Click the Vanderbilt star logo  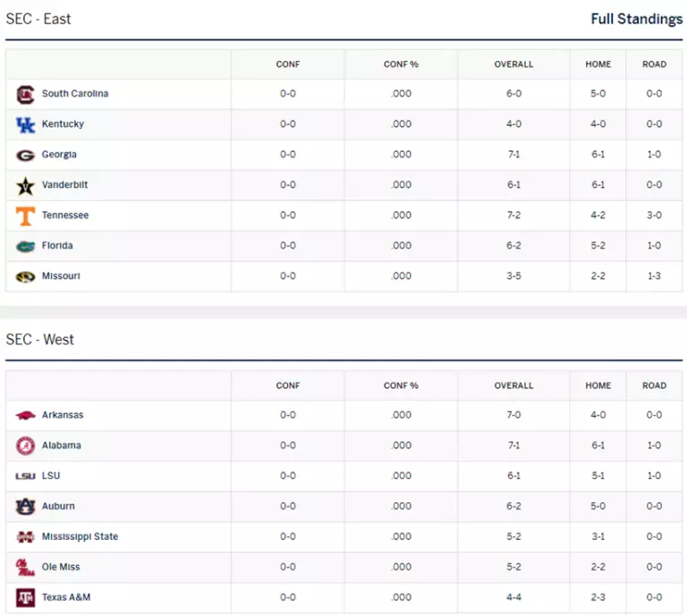pyautogui.click(x=25, y=186)
